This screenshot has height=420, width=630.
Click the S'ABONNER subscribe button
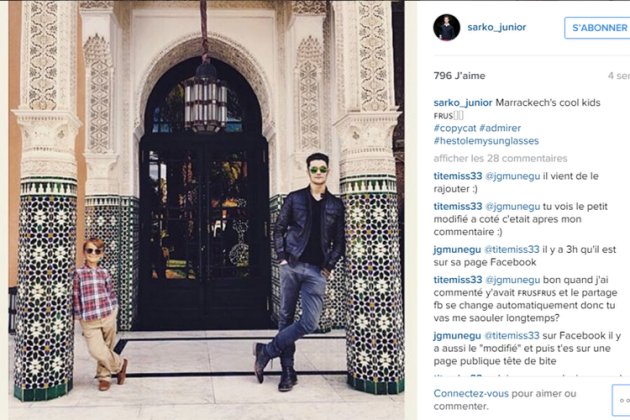point(597,28)
